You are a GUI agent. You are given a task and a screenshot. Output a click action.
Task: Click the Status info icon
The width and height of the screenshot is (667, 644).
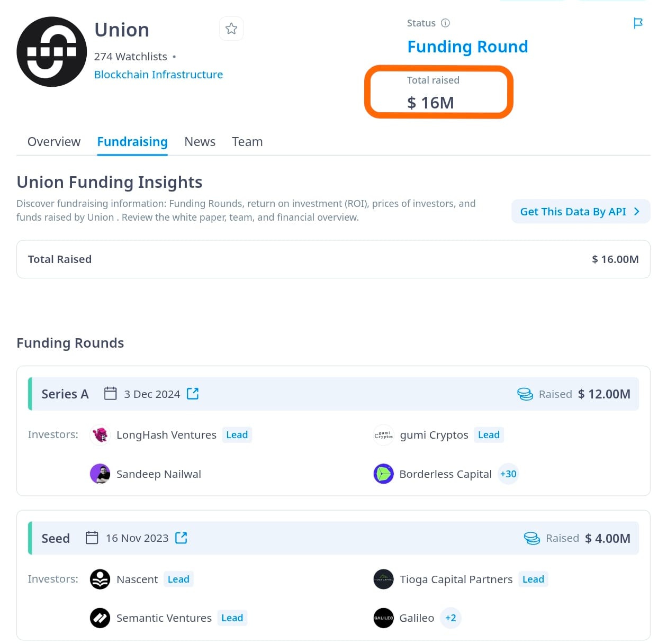point(445,23)
